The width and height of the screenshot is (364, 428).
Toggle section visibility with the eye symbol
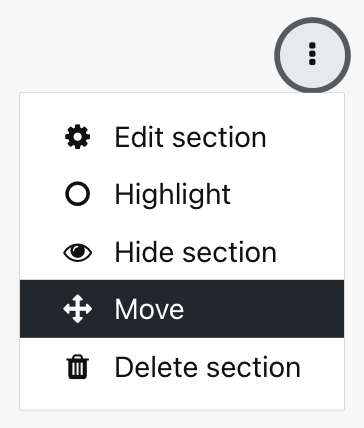(77, 252)
